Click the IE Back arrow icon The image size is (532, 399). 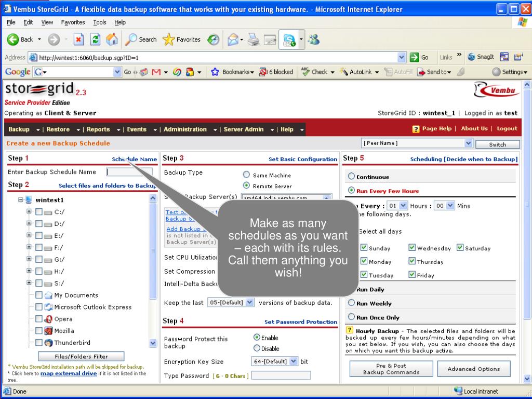click(13, 39)
